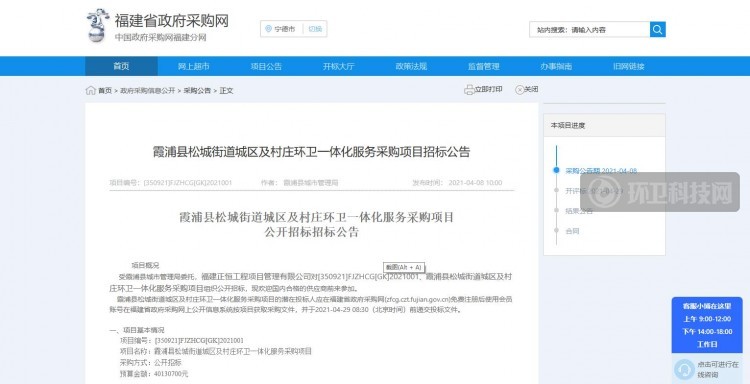750x384 pixels.
Task: Click the headset icon for online consultation
Action: click(684, 369)
